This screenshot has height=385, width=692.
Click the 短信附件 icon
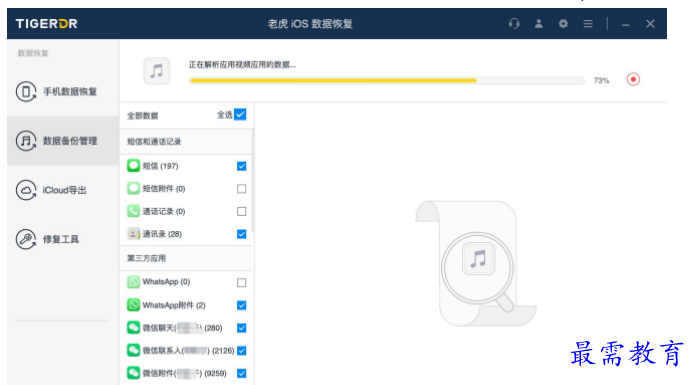pyautogui.click(x=133, y=189)
